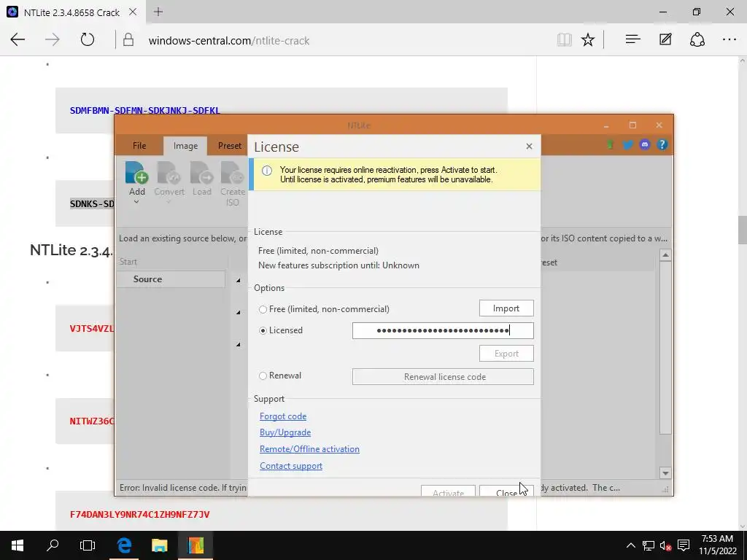Open taskbar Search magnifier
Image resolution: width=747 pixels, height=560 pixels.
coord(53,545)
